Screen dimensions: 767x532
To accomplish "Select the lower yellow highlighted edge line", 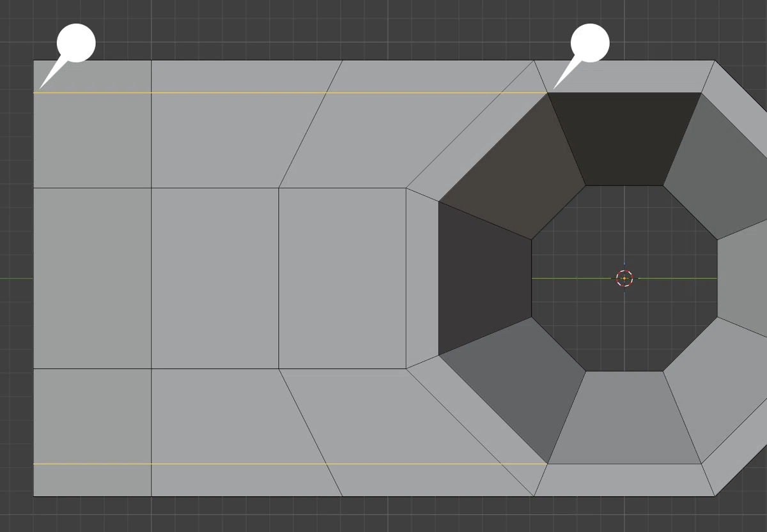I will (290, 464).
